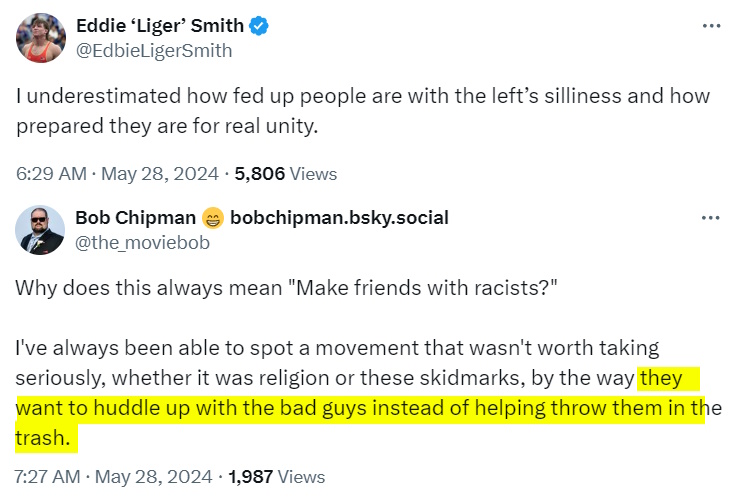Open the @the_moviebob handle link
The width and height of the screenshot is (738, 502).
132,241
